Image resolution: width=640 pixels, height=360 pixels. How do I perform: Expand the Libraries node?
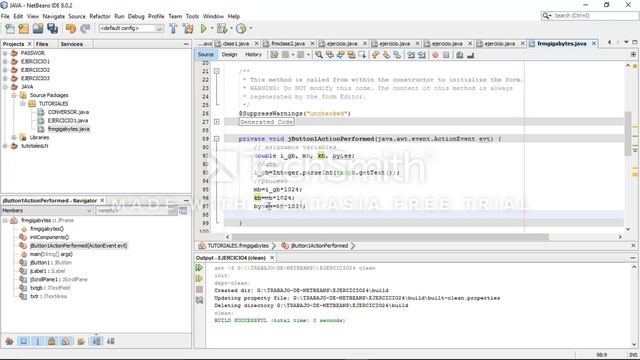coord(14,138)
